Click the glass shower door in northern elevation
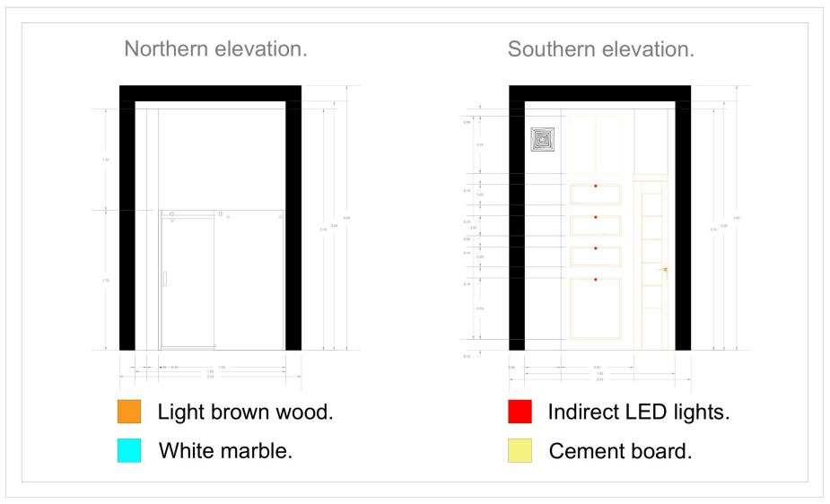 188,287
